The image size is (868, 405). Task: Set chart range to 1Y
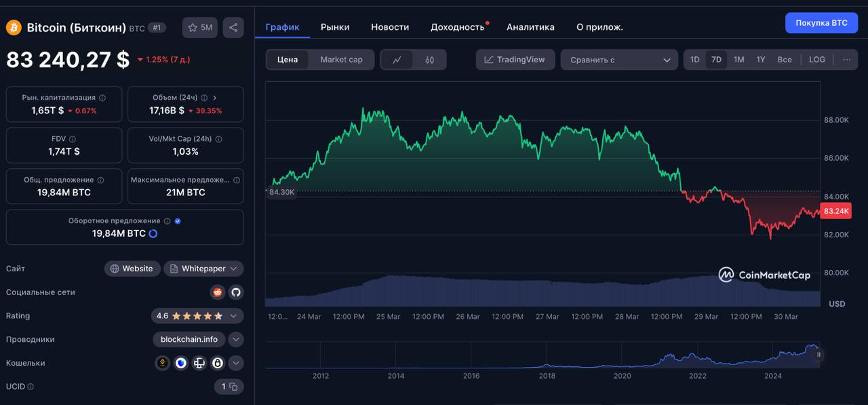761,60
